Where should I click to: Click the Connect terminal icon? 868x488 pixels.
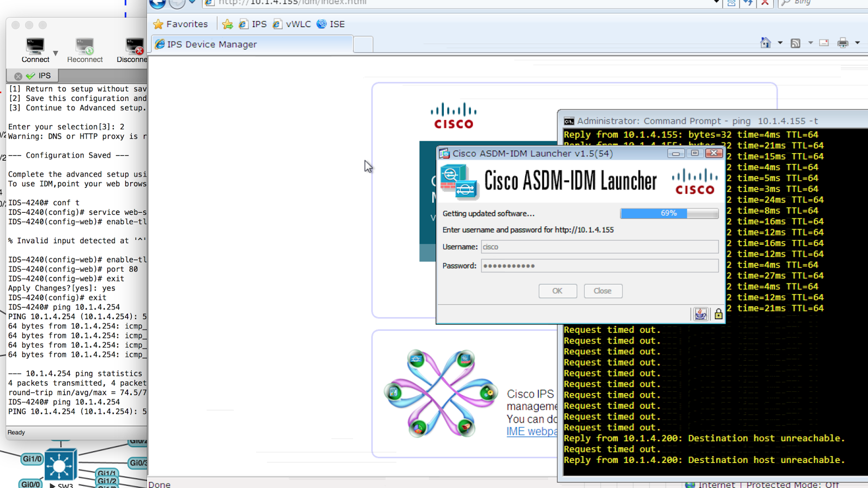[x=35, y=46]
